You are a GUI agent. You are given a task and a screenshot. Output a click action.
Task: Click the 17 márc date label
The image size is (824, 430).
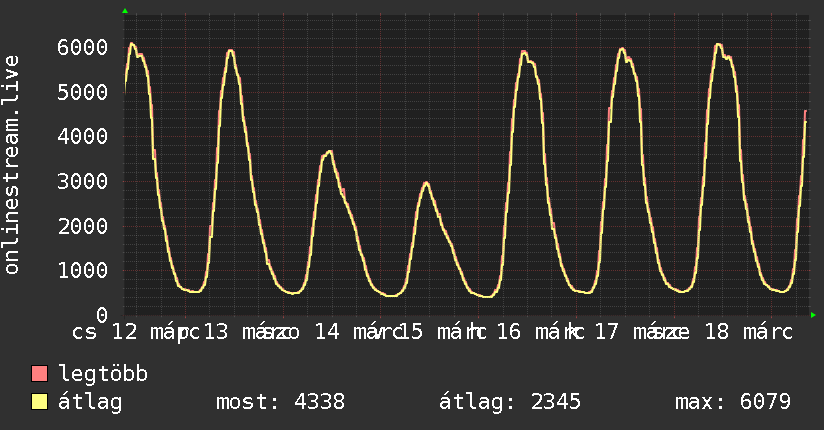click(641, 332)
